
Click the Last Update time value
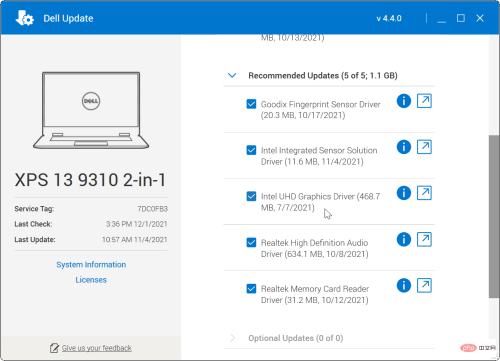coord(135,240)
